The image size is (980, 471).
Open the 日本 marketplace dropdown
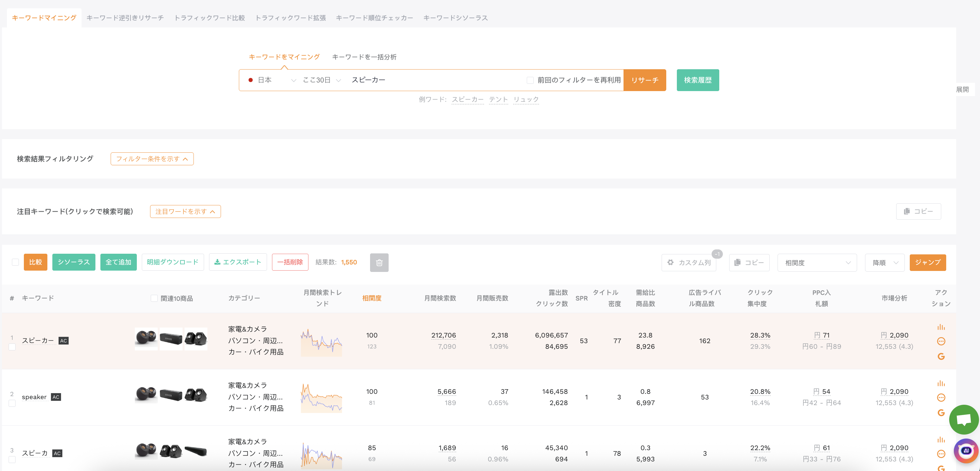pyautogui.click(x=272, y=80)
